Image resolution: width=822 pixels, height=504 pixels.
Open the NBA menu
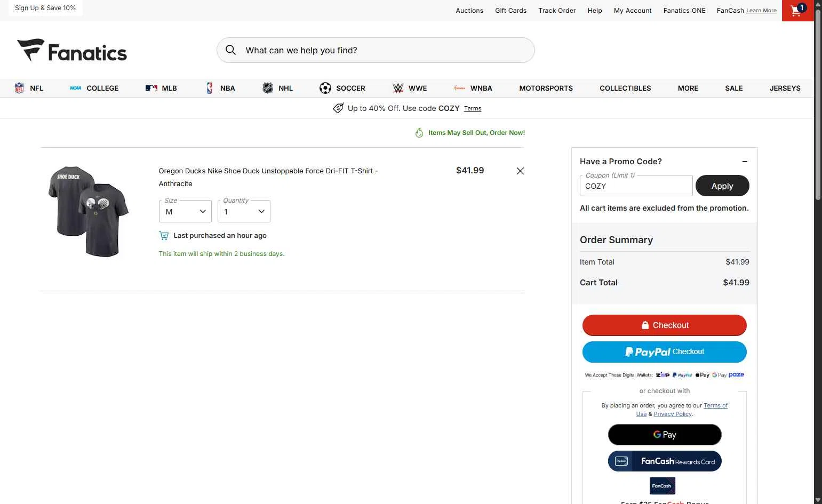pos(228,88)
